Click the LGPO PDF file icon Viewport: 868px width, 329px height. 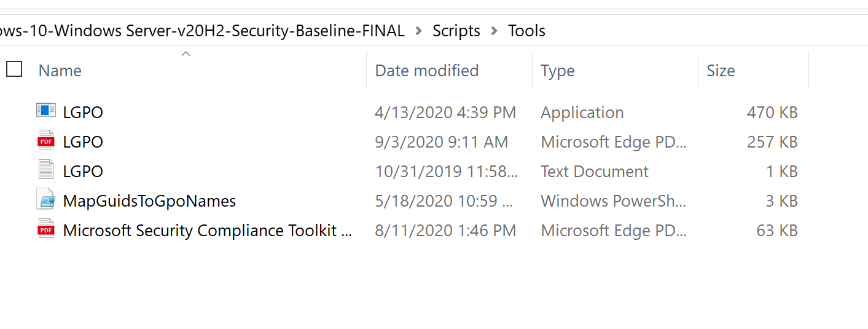[x=46, y=141]
